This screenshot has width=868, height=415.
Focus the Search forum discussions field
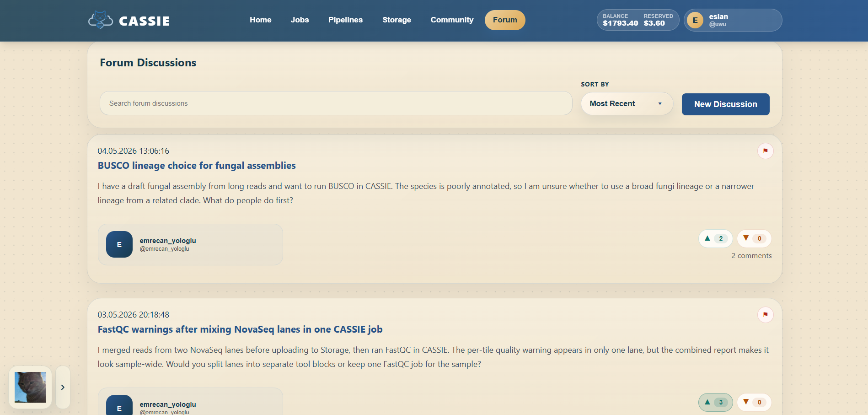point(336,103)
